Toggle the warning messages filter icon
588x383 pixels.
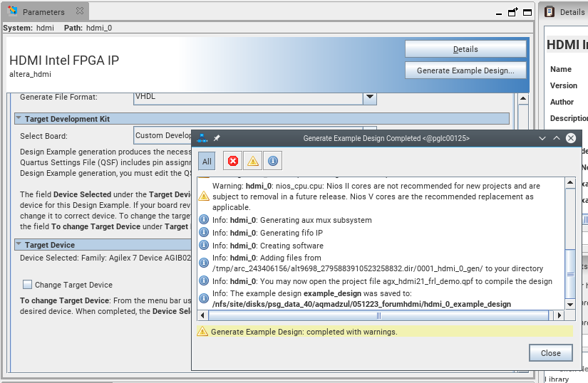click(252, 162)
